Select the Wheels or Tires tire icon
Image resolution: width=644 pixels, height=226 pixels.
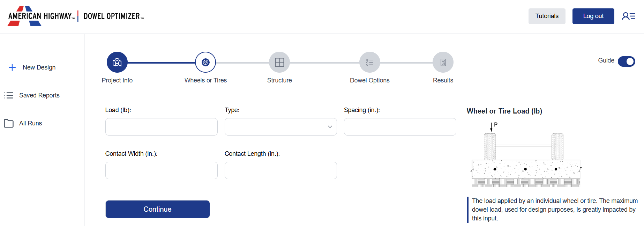click(205, 62)
